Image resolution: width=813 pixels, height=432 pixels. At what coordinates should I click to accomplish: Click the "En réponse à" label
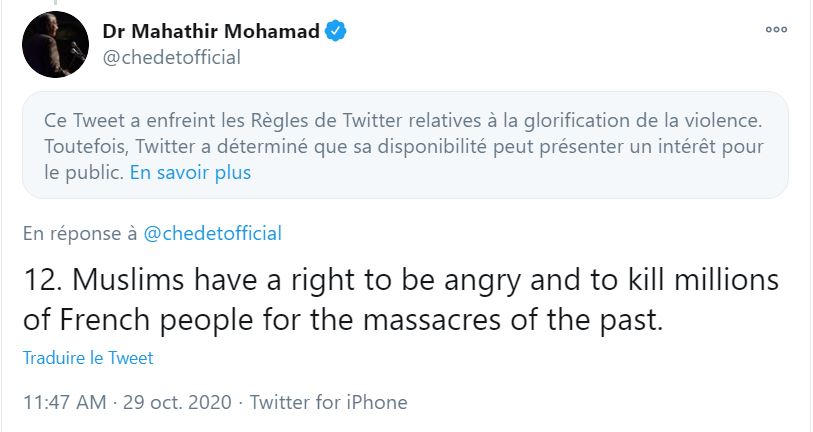tap(79, 234)
